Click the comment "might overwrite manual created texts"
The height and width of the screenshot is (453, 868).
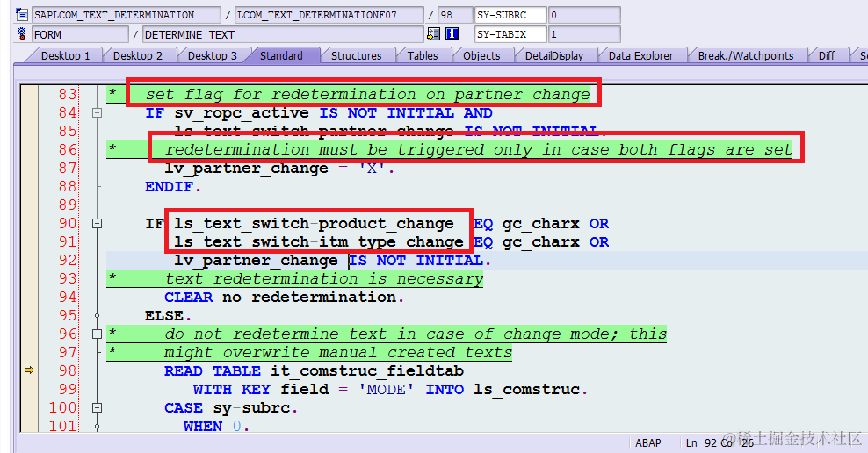pos(338,352)
